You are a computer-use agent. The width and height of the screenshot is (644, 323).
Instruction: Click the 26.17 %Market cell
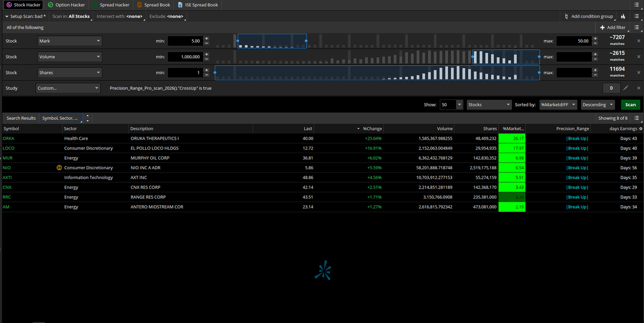pos(512,139)
